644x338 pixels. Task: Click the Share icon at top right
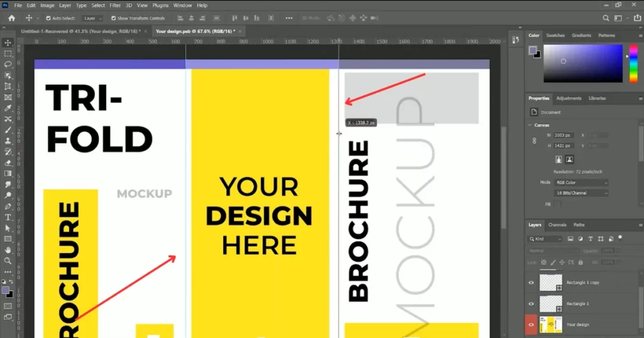pos(638,18)
